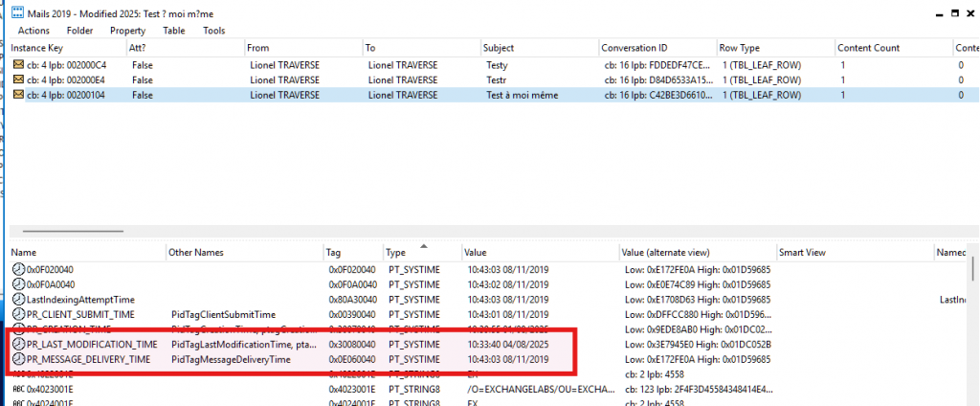Sort properties by the Type column header

pos(396,253)
